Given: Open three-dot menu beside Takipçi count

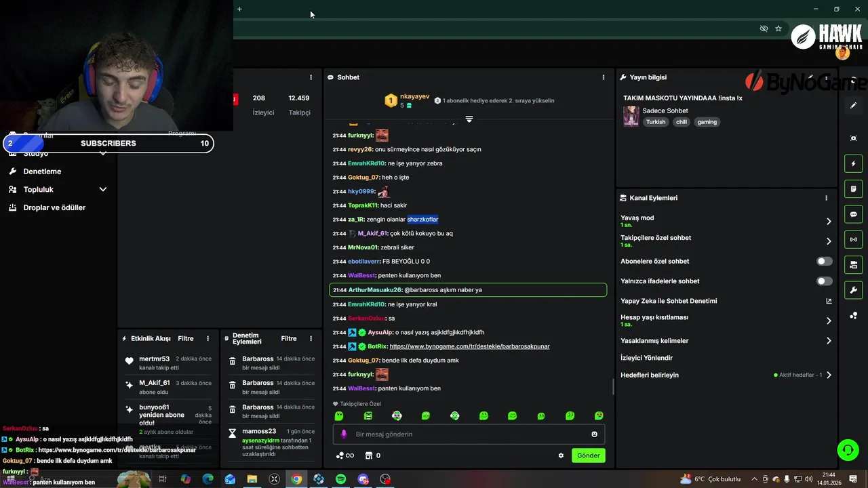Looking at the screenshot, I should 311,77.
